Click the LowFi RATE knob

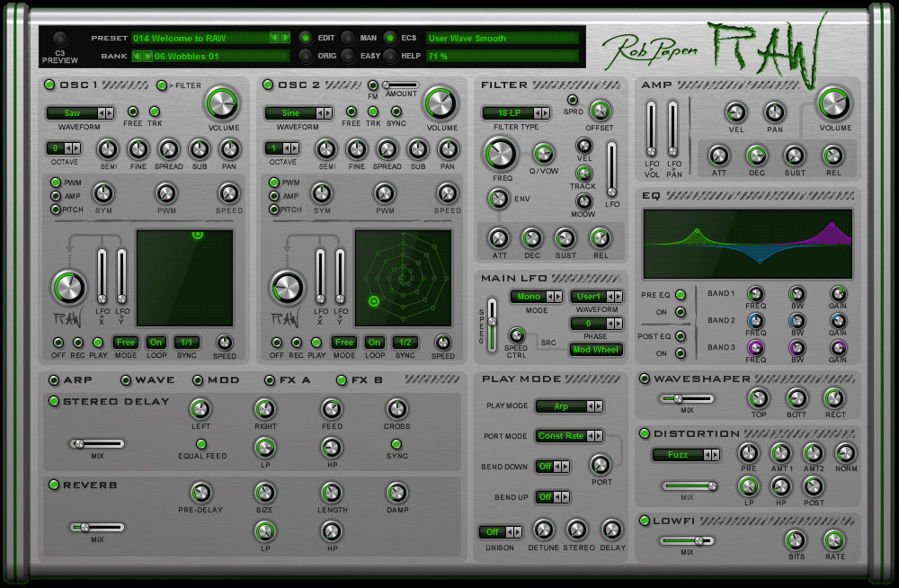tap(834, 540)
